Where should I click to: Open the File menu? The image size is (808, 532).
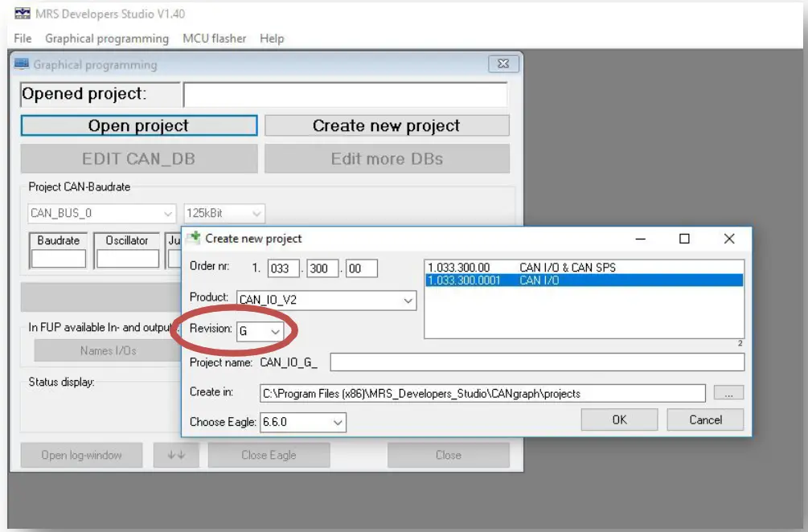click(23, 37)
